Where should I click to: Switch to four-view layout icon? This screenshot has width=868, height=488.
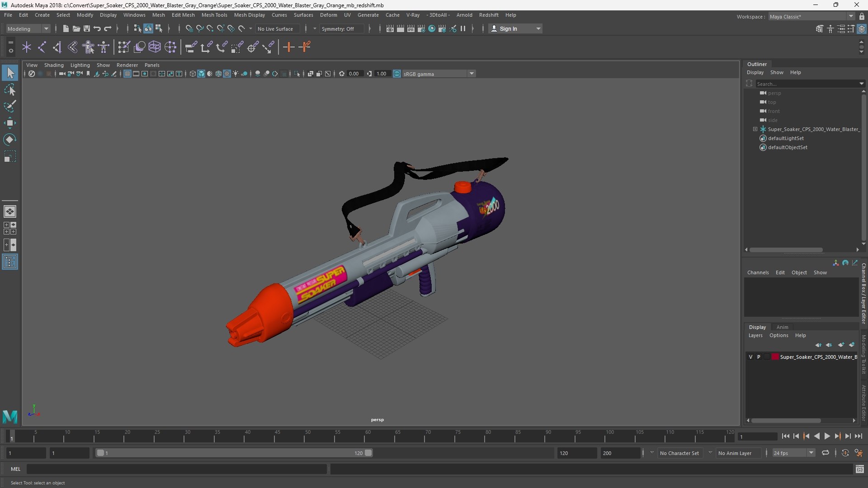click(10, 228)
